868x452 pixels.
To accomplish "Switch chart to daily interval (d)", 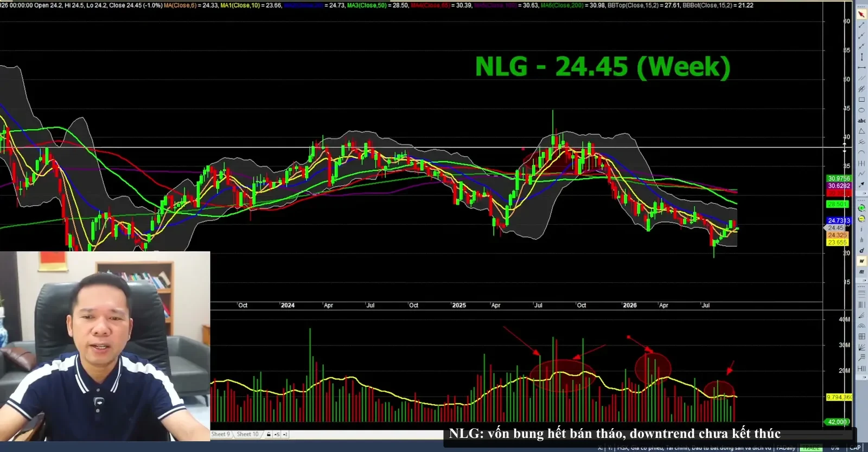I will 861,251.
